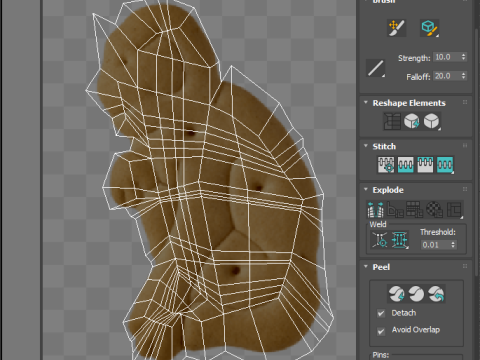Collapse the Peel rollout
Image resolution: width=480 pixels, height=360 pixels.
coord(366,266)
